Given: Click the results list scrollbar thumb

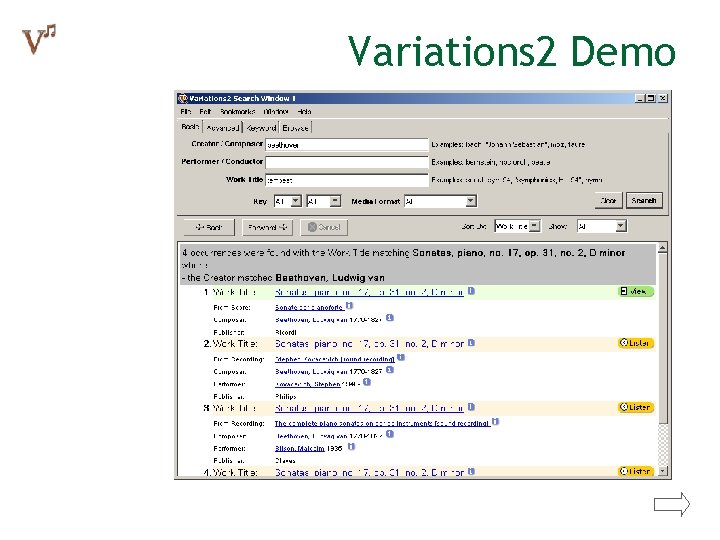Looking at the screenshot, I should 662,338.
